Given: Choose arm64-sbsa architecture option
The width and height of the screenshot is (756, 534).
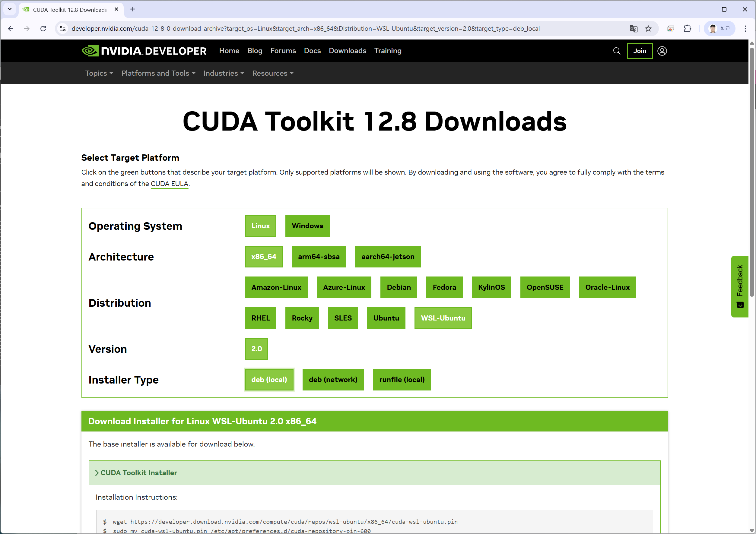Looking at the screenshot, I should coord(318,257).
